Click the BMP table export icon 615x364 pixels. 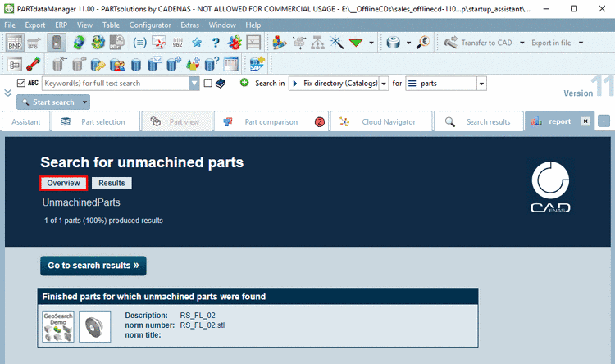(x=15, y=43)
